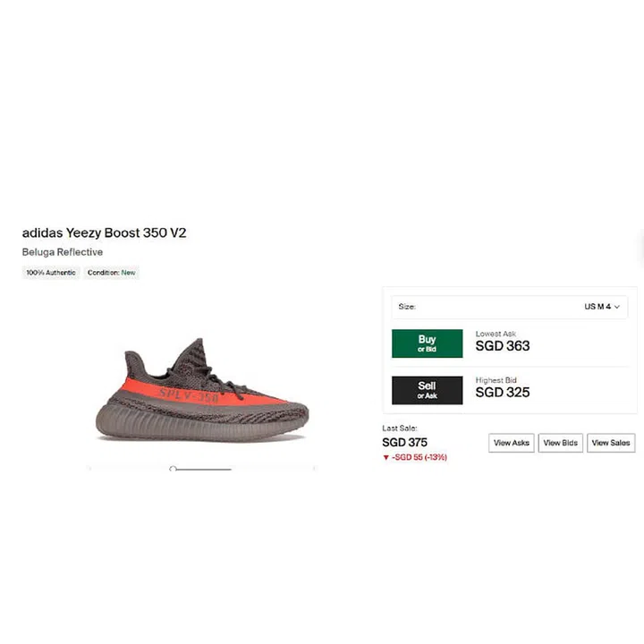Image resolution: width=644 pixels, height=644 pixels.
Task: Open the View Bids list
Action: (x=561, y=443)
